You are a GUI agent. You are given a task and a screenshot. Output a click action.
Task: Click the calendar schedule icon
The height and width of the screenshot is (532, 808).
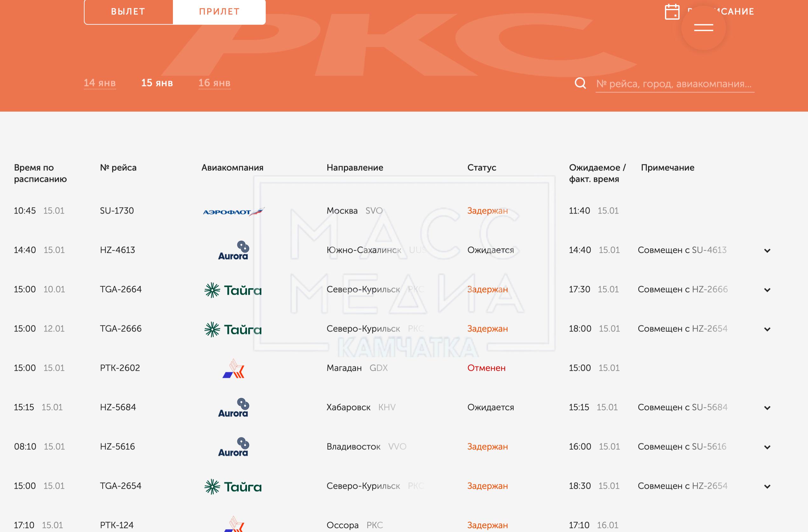point(672,12)
